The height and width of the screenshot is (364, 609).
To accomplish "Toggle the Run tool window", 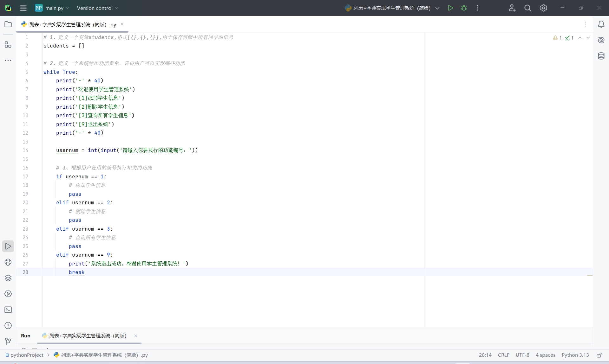I will pos(8,246).
